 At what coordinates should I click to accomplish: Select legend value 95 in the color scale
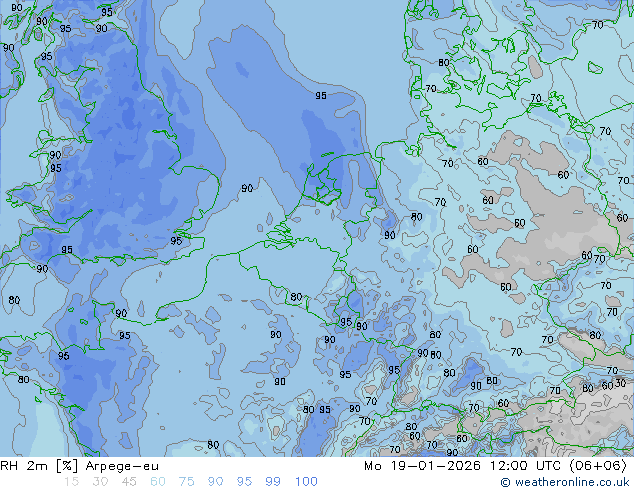[244, 482]
